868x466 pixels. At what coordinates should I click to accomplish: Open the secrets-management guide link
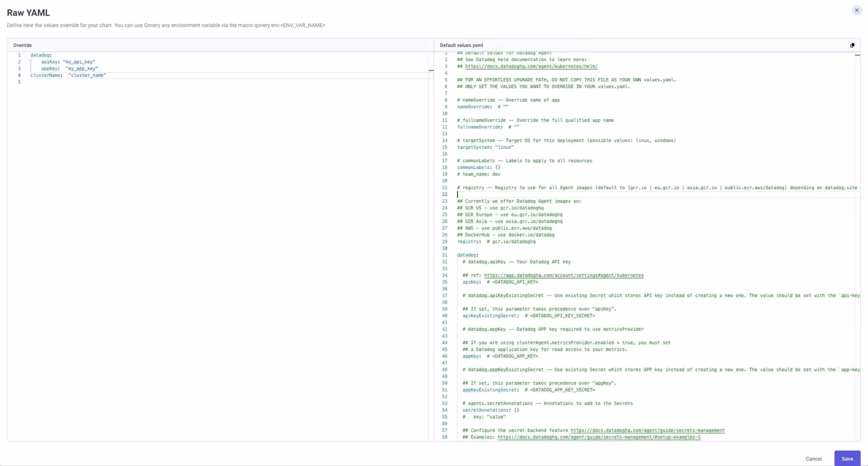[647, 430]
